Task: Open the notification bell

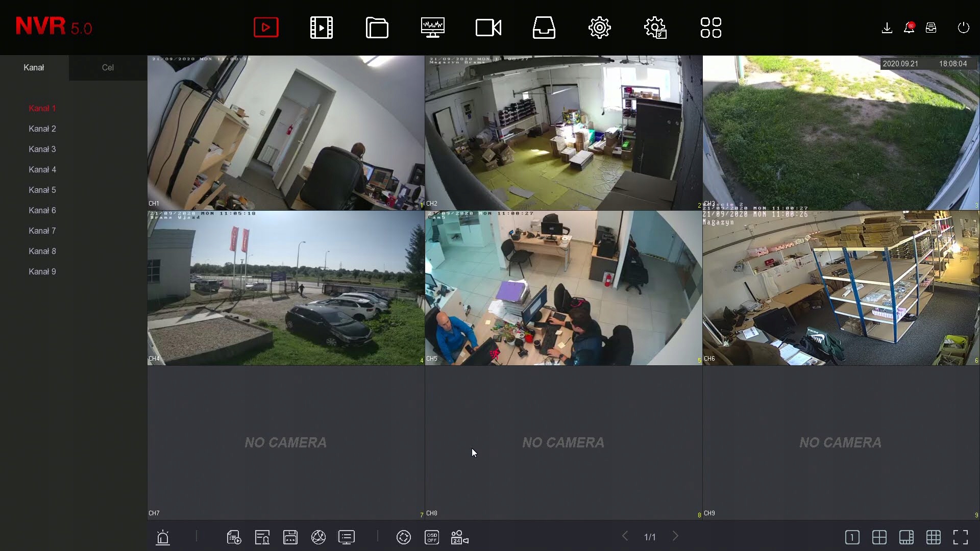Action: pos(909,28)
